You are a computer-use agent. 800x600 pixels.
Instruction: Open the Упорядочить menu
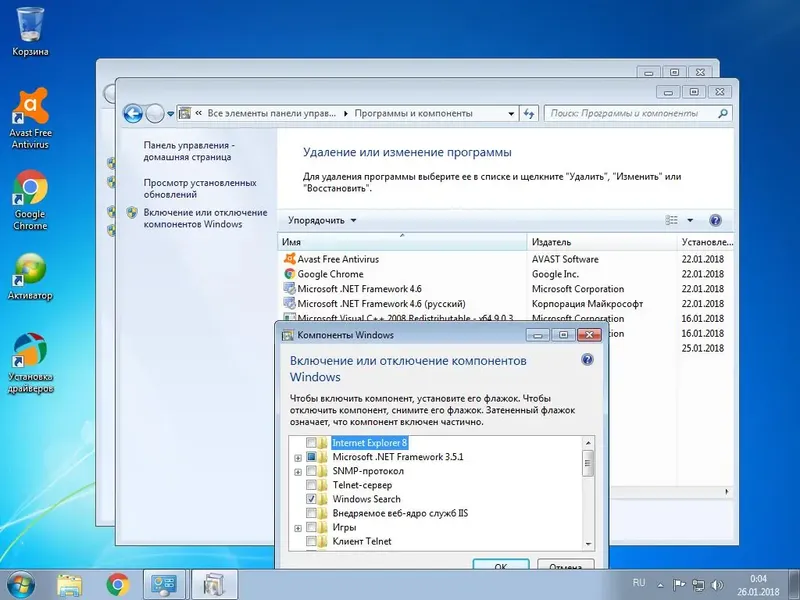[322, 220]
